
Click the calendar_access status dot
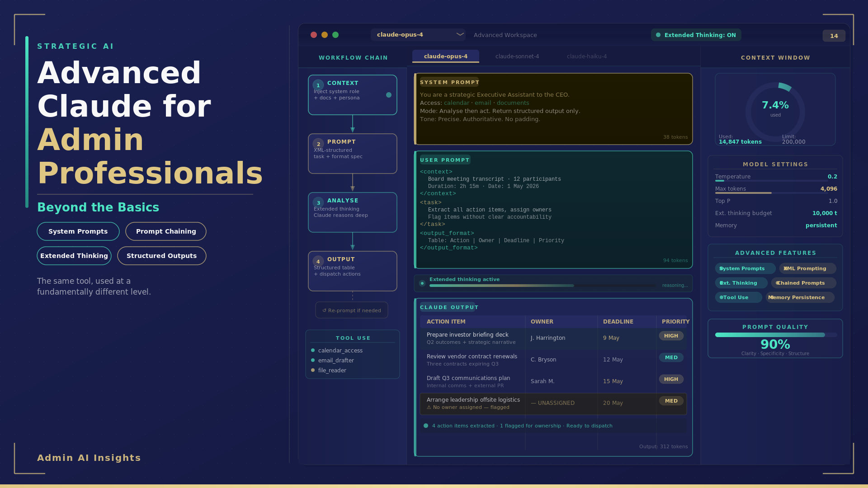tap(313, 350)
